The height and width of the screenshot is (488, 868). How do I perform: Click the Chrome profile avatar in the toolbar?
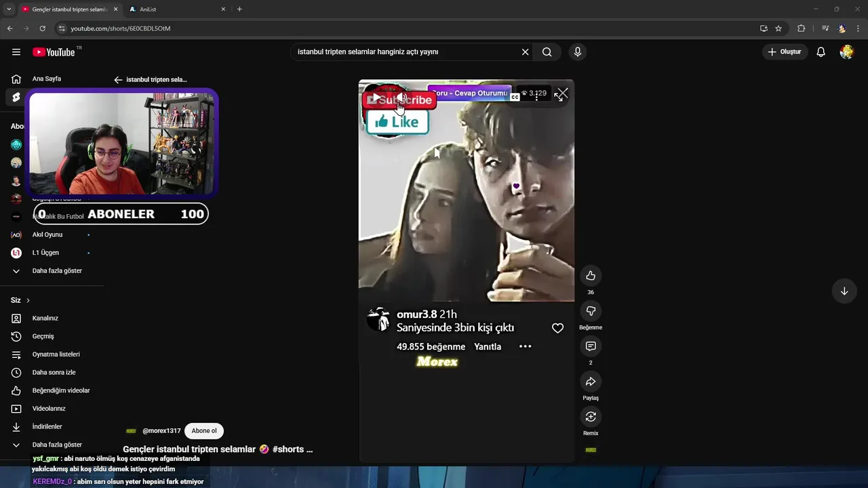842,28
